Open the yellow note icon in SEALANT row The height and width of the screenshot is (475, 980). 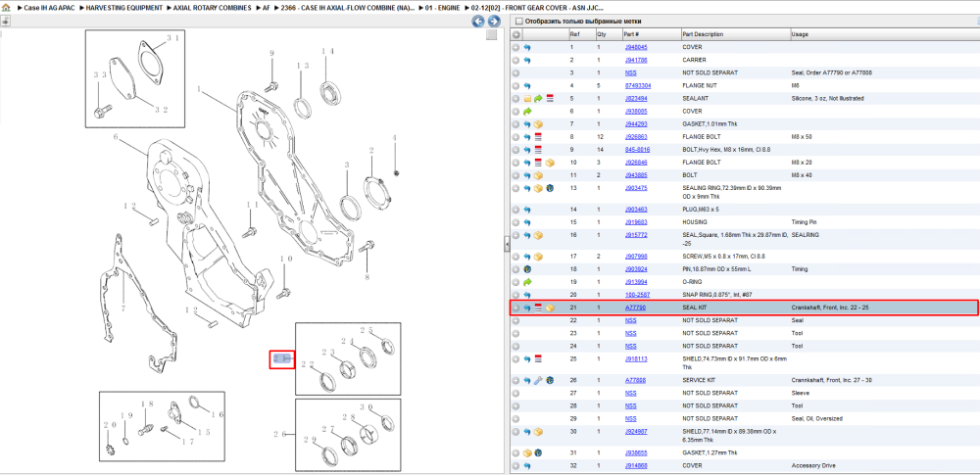tap(527, 98)
